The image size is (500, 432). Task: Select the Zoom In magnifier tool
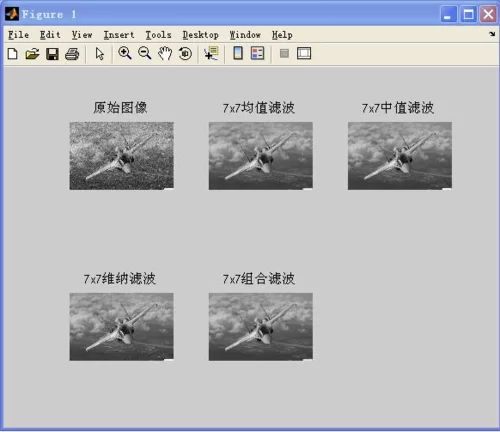pyautogui.click(x=125, y=53)
